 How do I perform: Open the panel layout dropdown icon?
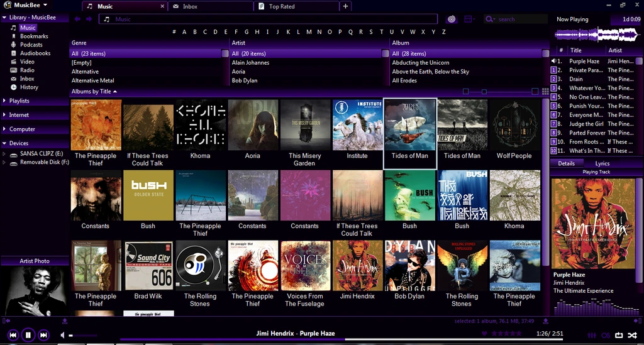point(469,19)
